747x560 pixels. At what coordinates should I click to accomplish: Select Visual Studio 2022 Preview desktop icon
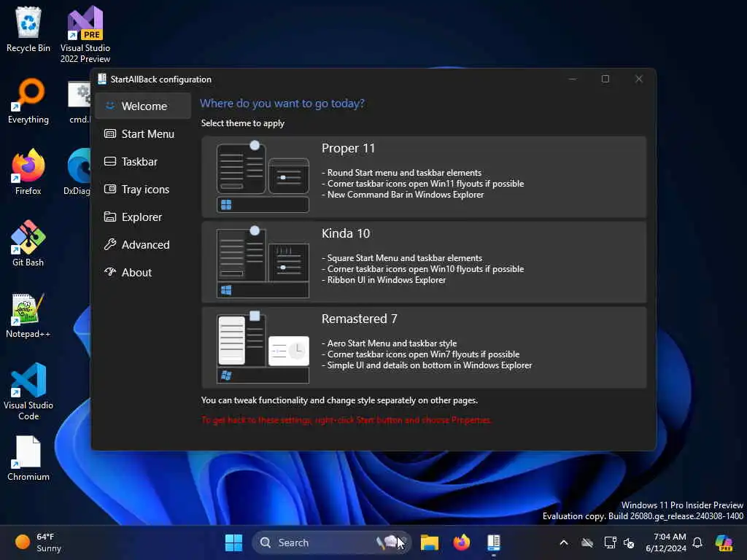pos(85,34)
